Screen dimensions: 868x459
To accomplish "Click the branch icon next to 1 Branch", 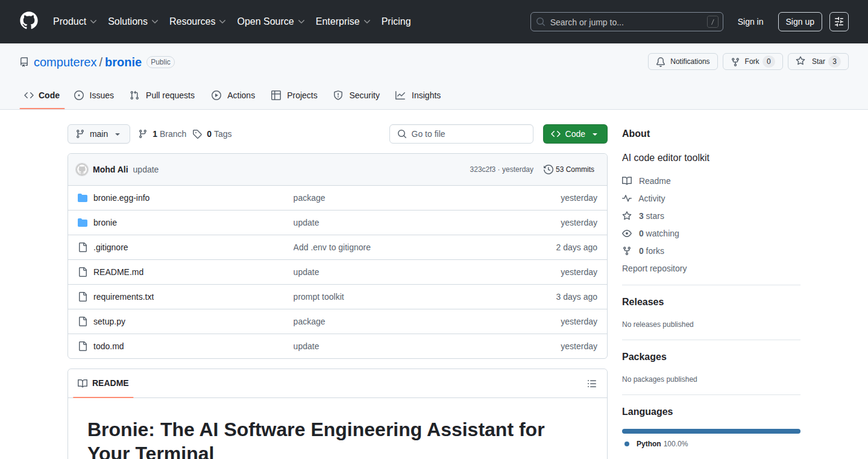I will pos(143,134).
